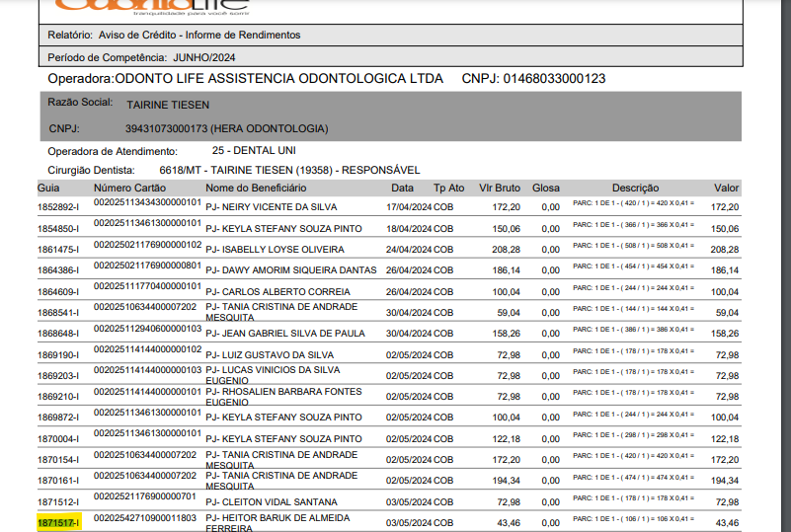Select guia number 1854850-I

[x=58, y=229]
